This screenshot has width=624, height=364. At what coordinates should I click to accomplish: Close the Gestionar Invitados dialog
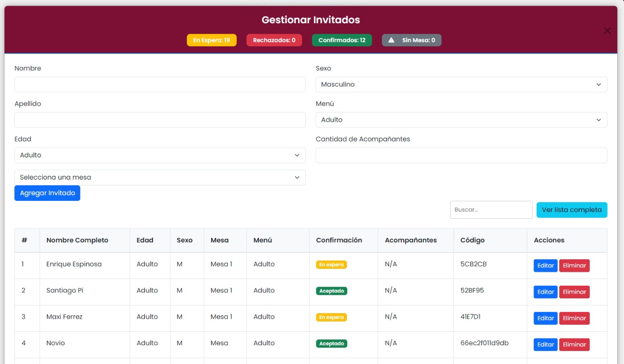(x=607, y=31)
